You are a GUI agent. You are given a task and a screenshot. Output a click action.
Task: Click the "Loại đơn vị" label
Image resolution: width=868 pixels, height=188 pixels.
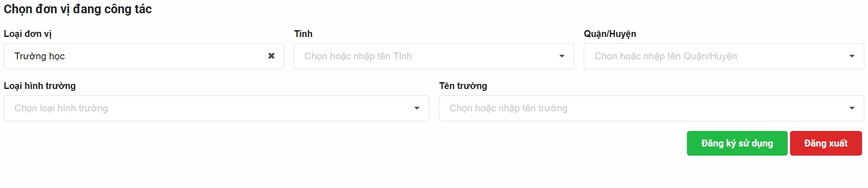pos(27,34)
